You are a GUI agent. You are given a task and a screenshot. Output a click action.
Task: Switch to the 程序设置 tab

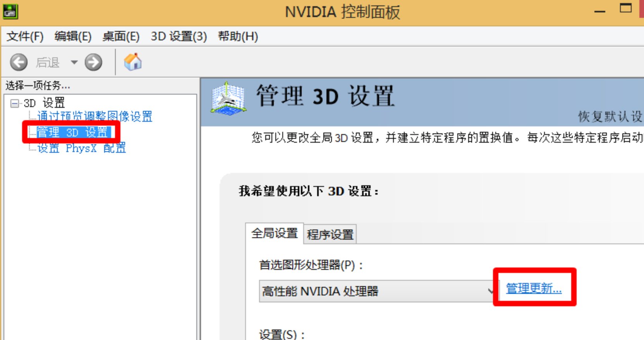pos(330,235)
